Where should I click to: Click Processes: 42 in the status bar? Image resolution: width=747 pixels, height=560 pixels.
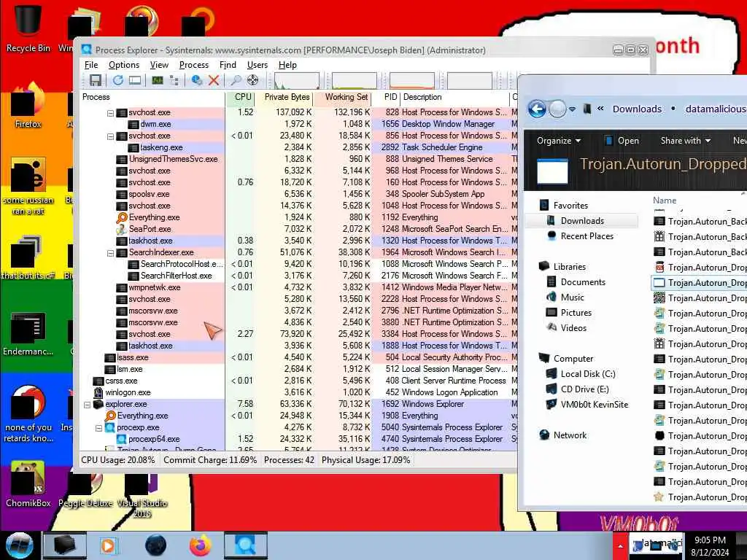[x=289, y=460]
